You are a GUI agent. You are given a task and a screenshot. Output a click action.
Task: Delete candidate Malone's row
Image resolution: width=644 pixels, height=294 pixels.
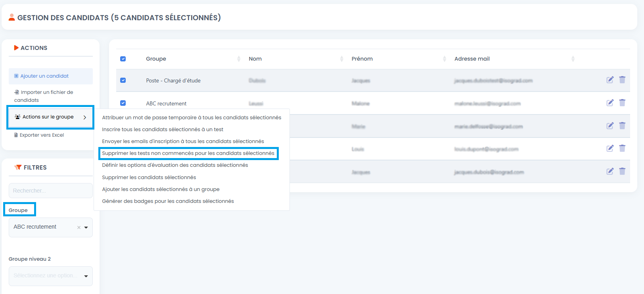coord(622,103)
